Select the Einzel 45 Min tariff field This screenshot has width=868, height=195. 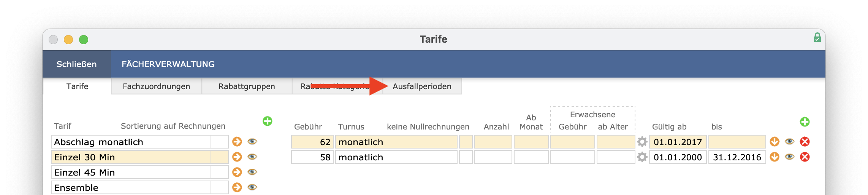click(x=131, y=172)
